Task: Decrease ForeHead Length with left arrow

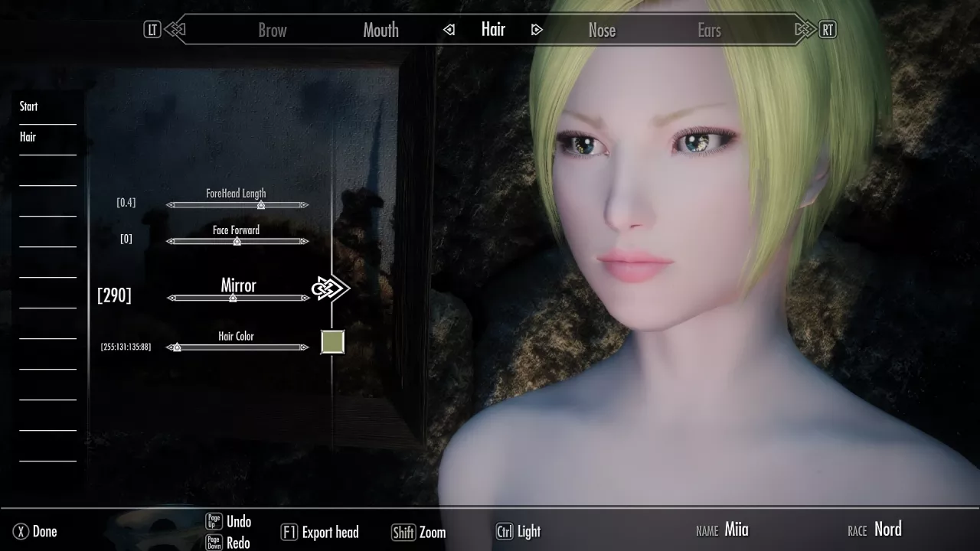Action: [x=171, y=205]
